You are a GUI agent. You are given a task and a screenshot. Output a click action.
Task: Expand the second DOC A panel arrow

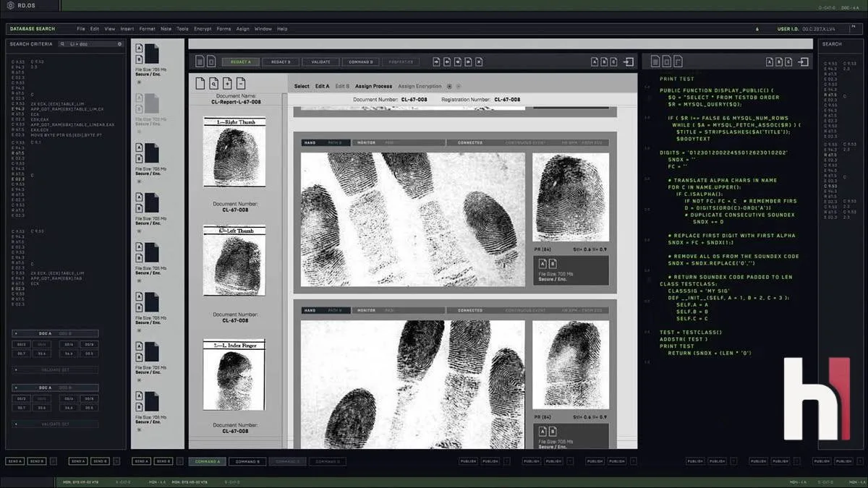pyautogui.click(x=17, y=388)
